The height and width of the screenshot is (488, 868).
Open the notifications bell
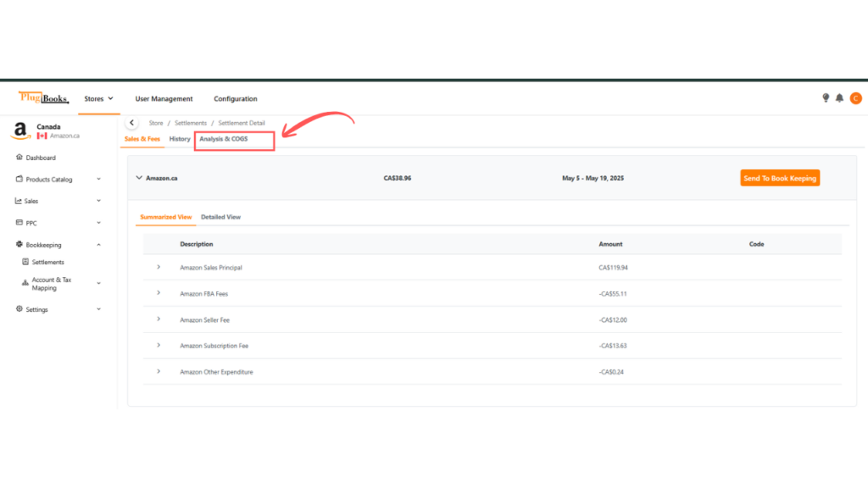coord(839,98)
